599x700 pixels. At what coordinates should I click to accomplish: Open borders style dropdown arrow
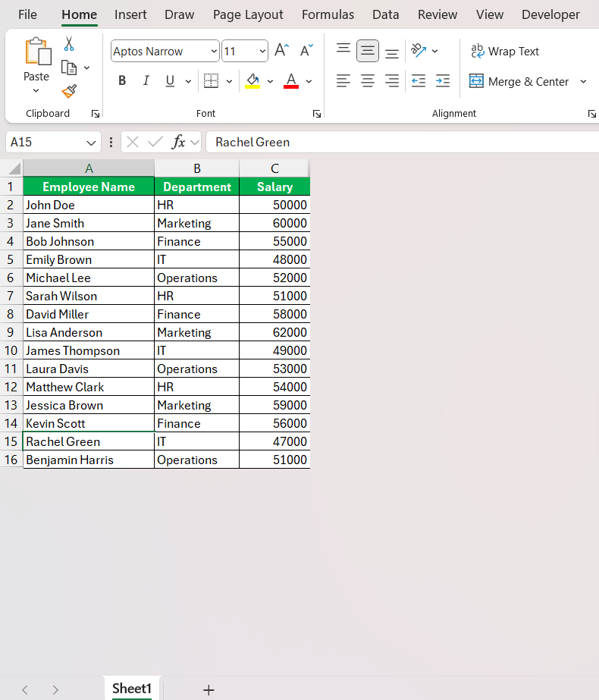click(230, 81)
